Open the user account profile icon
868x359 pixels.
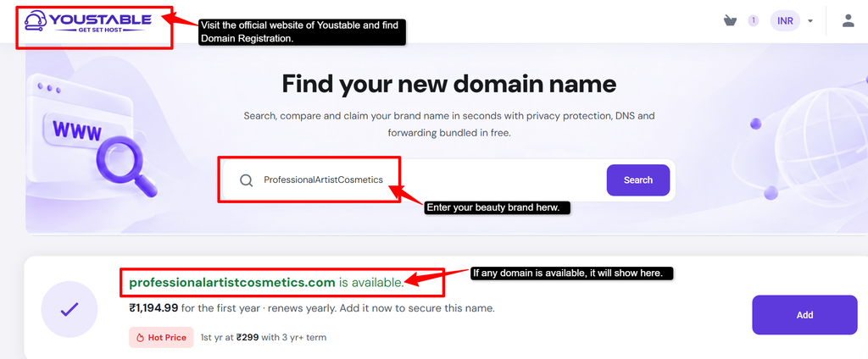pyautogui.click(x=848, y=21)
